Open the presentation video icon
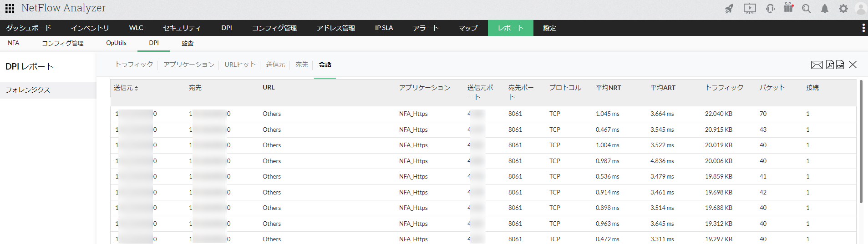Screen dimensions: 868x244 750,9
